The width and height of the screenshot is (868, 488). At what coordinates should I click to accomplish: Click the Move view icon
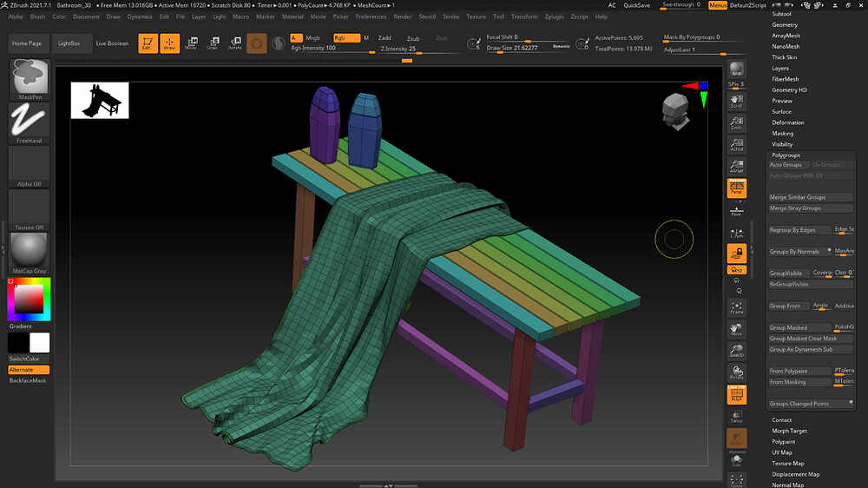(x=736, y=330)
